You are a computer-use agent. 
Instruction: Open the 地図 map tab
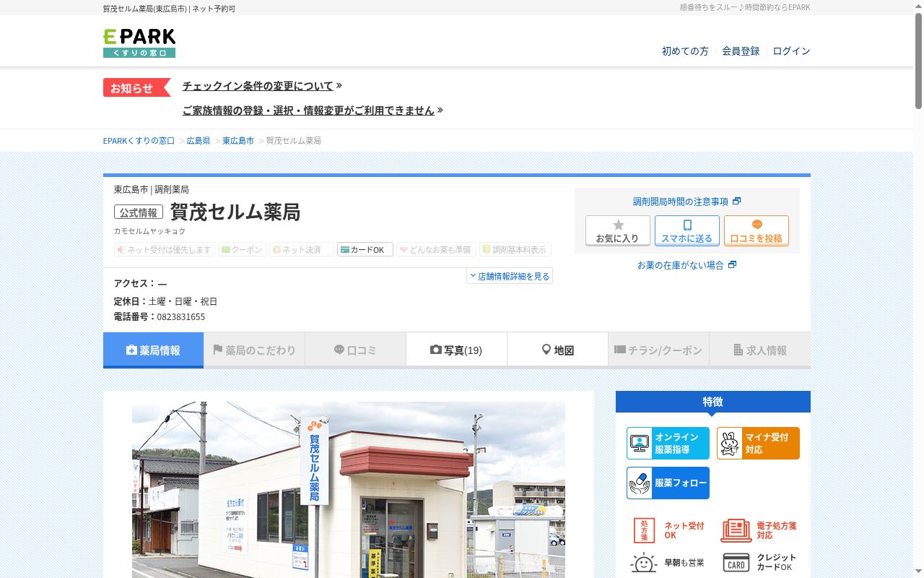(557, 350)
